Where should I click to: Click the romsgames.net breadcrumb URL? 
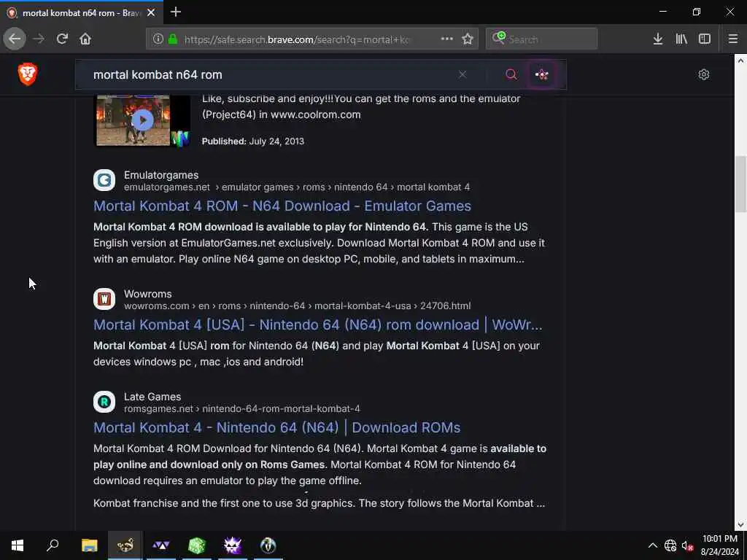(x=242, y=408)
